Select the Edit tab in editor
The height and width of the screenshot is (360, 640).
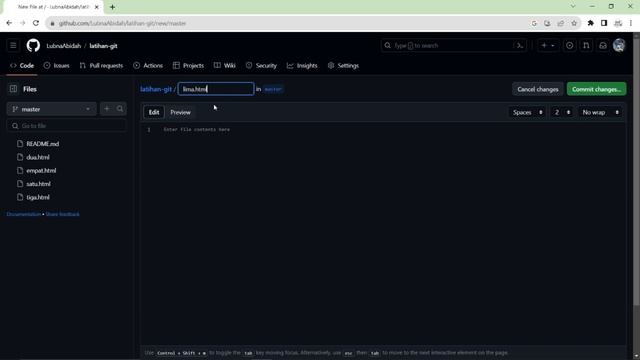tap(154, 112)
